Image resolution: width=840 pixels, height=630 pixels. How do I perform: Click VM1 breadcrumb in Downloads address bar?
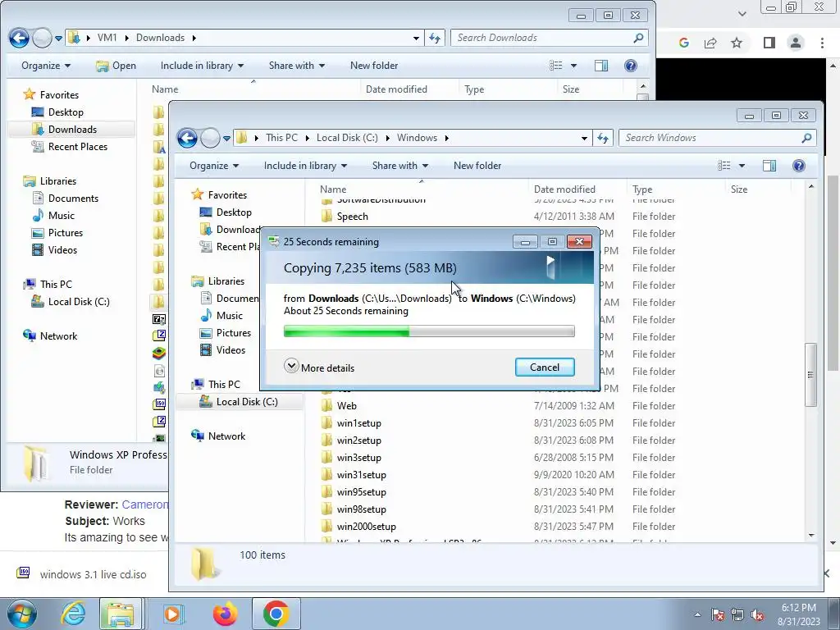[107, 38]
